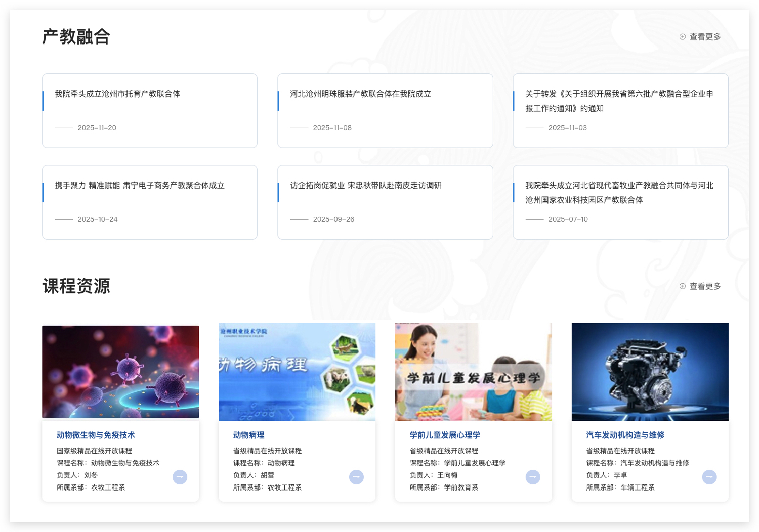Click the arrow icon on 动物微生物与免疫技术 card
This screenshot has width=759, height=532.
point(180,476)
